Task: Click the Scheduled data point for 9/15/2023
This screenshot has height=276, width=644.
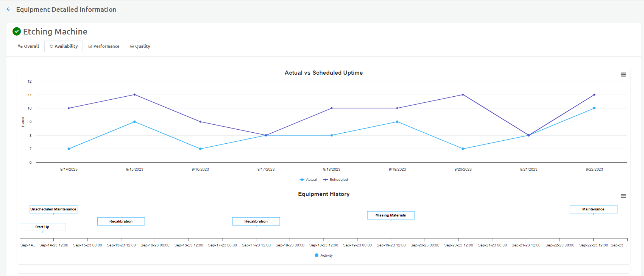Action: point(134,95)
